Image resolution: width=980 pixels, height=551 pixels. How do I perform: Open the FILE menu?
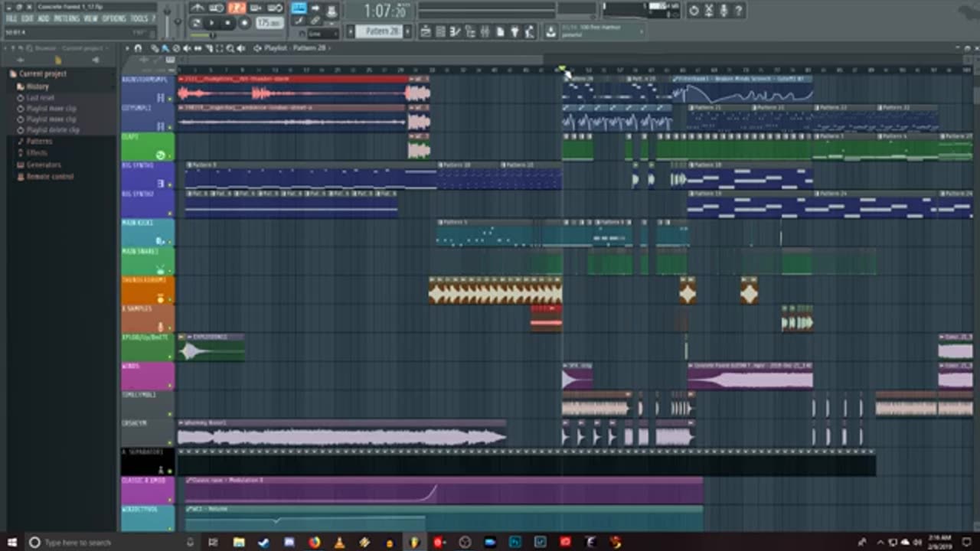(x=13, y=18)
